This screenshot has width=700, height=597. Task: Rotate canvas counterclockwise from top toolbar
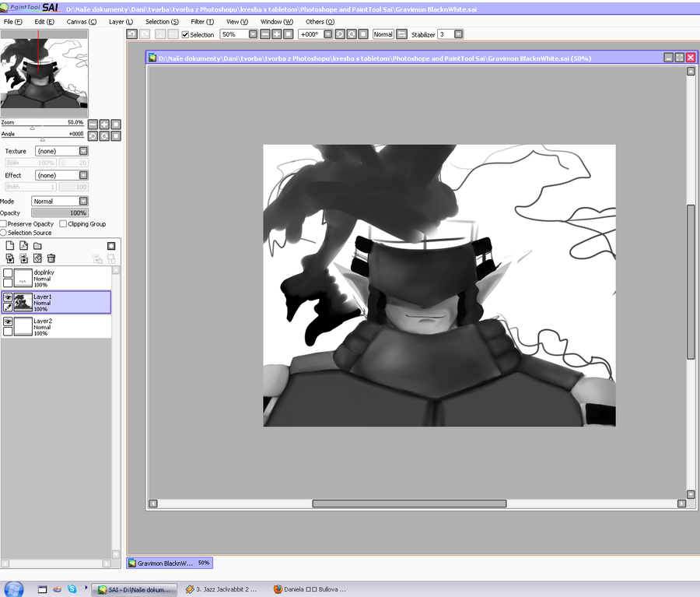pos(340,34)
